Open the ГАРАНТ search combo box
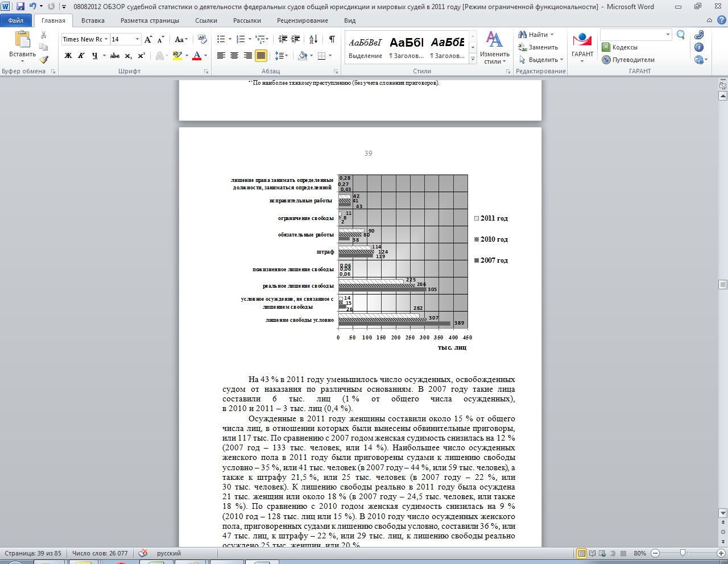The height and width of the screenshot is (564, 728). point(636,35)
